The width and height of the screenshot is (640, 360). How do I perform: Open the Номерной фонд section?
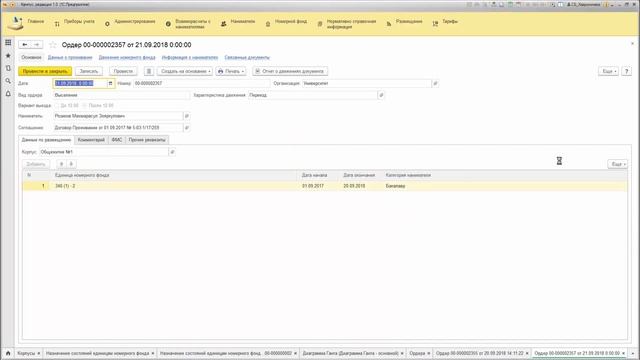pyautogui.click(x=286, y=23)
